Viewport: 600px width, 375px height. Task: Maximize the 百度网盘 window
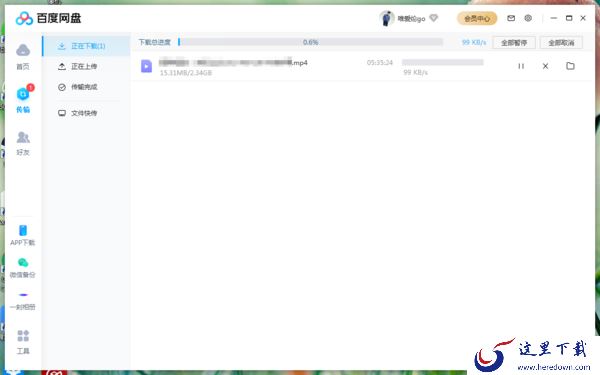[x=569, y=18]
